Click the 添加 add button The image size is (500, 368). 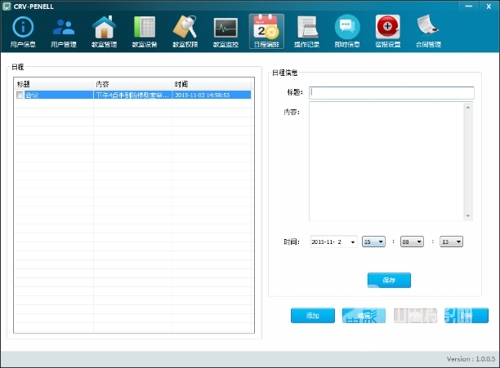(313, 315)
